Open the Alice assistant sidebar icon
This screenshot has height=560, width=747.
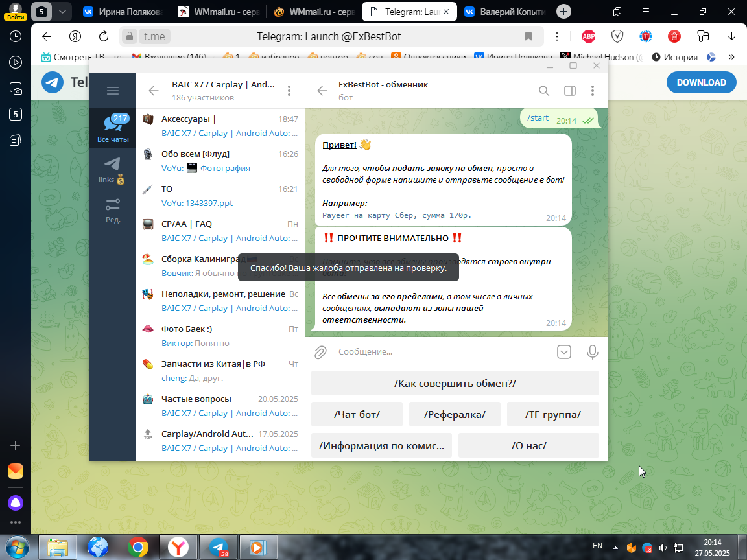tap(16, 503)
